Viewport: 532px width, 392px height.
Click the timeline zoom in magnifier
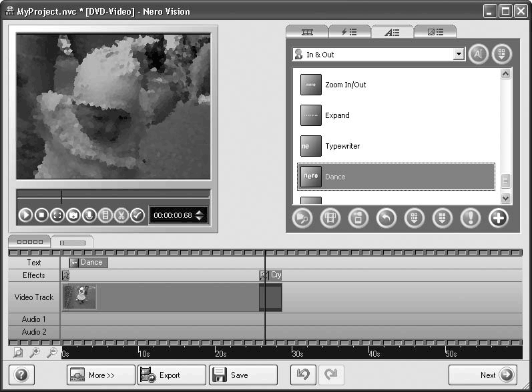pos(33,353)
